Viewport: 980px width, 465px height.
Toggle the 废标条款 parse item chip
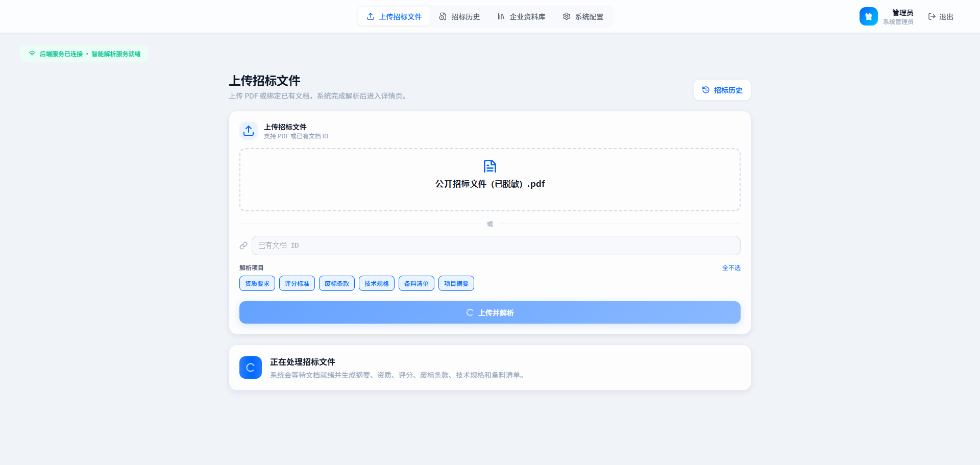point(337,283)
